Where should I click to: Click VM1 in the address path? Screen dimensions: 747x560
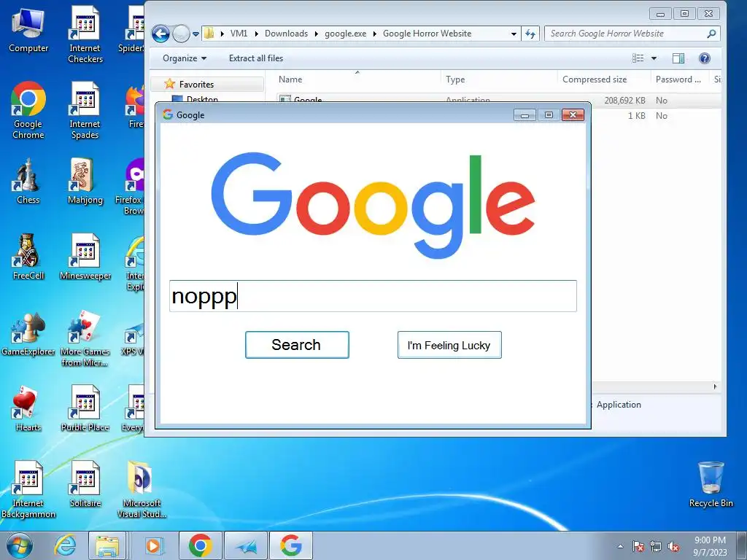[239, 34]
